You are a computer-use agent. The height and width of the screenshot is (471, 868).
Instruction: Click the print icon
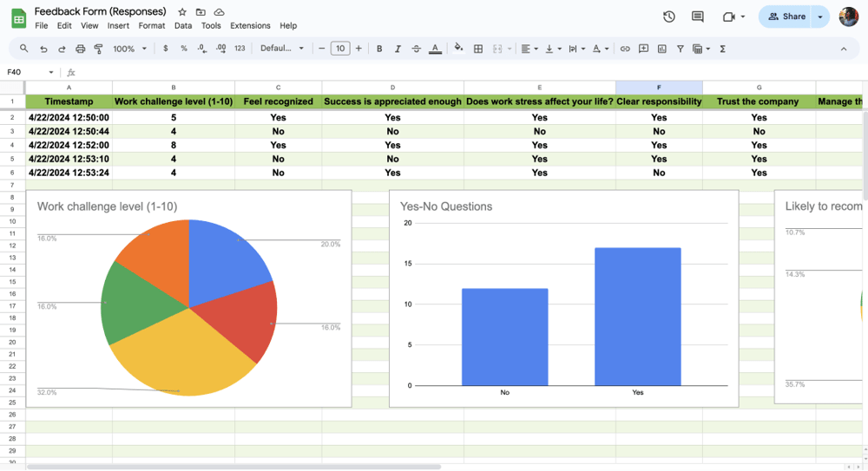click(80, 49)
